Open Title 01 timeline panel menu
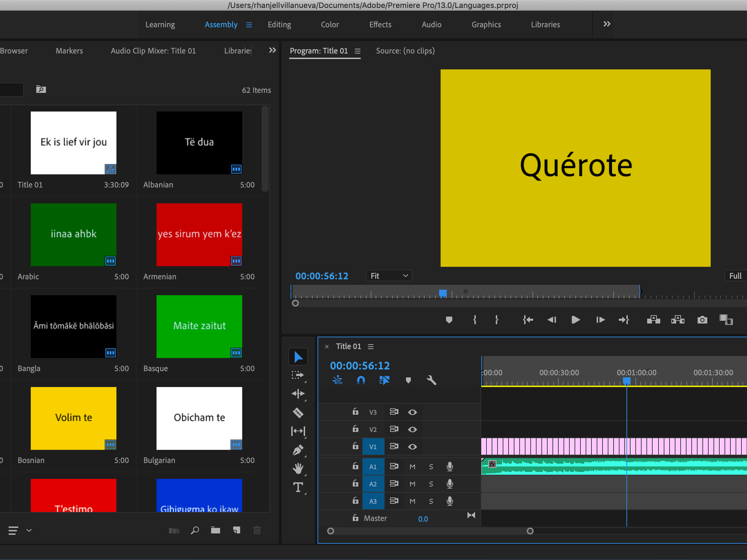This screenshot has height=560, width=747. 371,347
